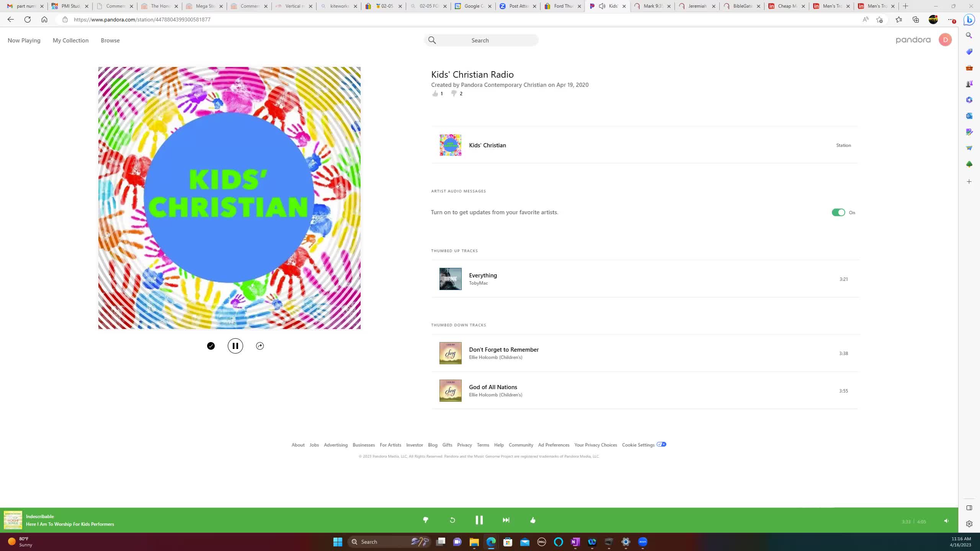Image resolution: width=980 pixels, height=551 pixels.
Task: Switch to the BibleGateway tab
Action: click(742, 6)
